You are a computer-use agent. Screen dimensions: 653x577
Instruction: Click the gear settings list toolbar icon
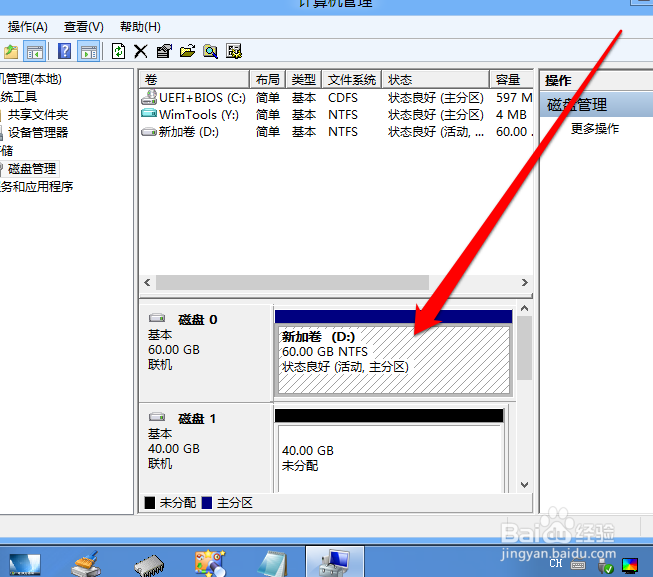click(x=234, y=52)
